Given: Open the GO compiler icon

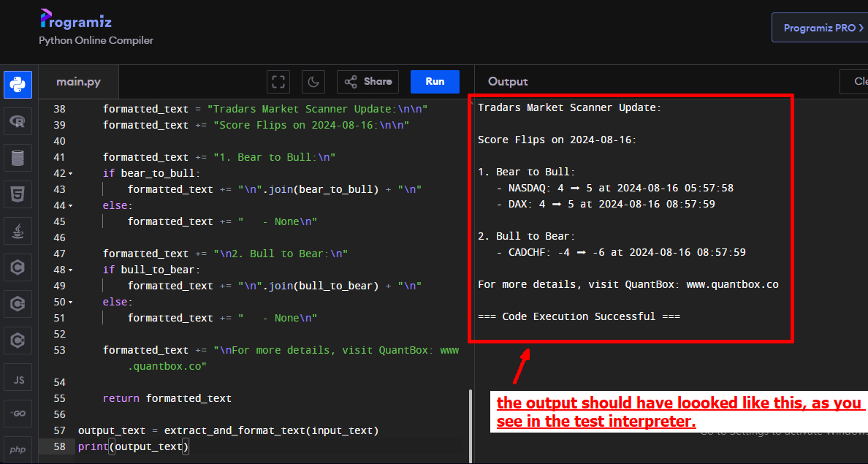Looking at the screenshot, I should coord(18,414).
